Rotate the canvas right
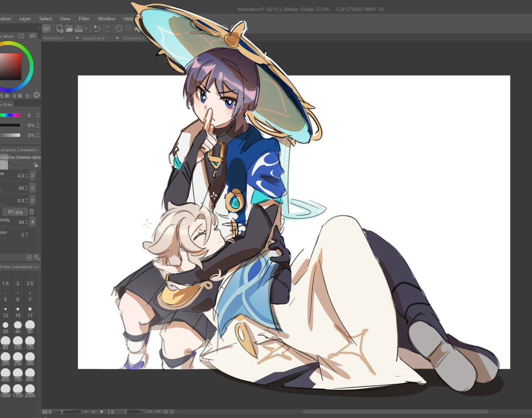The width and height of the screenshot is (532, 418). pyautogui.click(x=158, y=412)
